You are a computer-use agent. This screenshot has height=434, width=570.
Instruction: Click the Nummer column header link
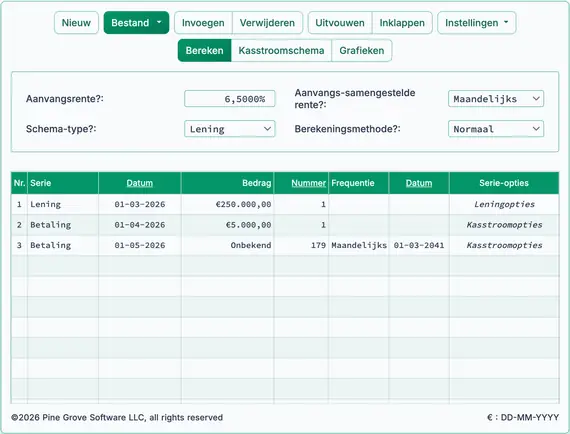(308, 183)
